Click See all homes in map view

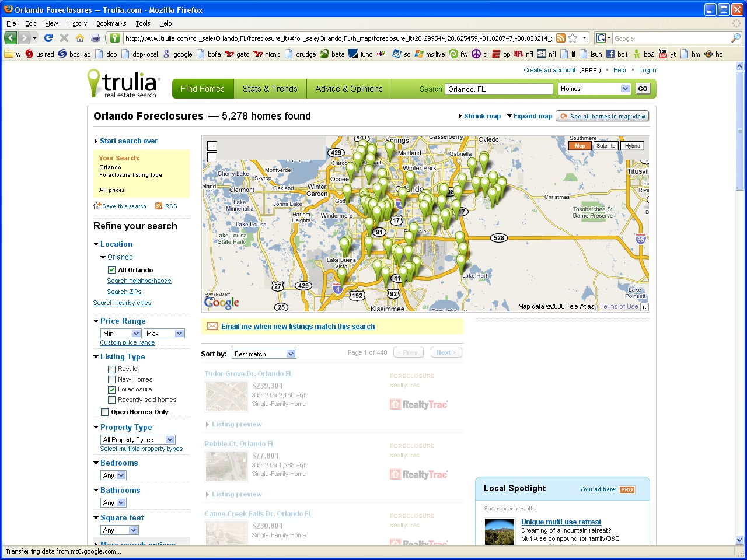602,116
